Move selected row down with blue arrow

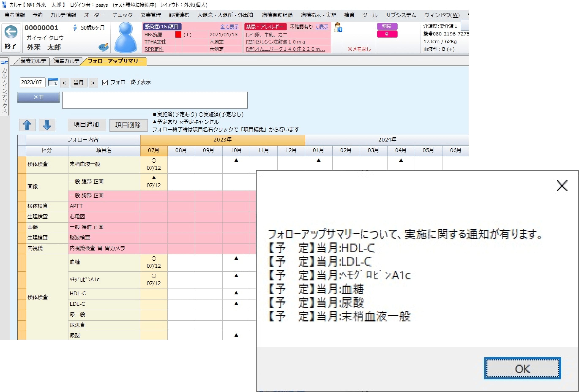(x=47, y=125)
